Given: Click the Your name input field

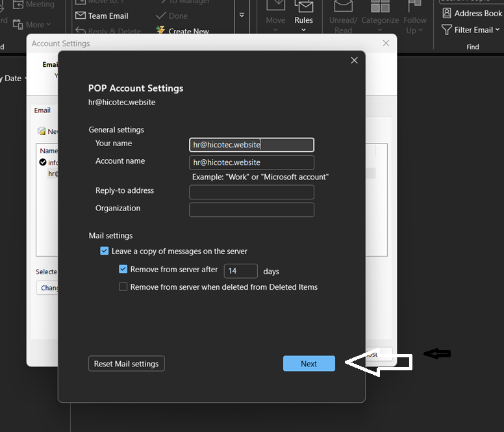Looking at the screenshot, I should point(252,145).
